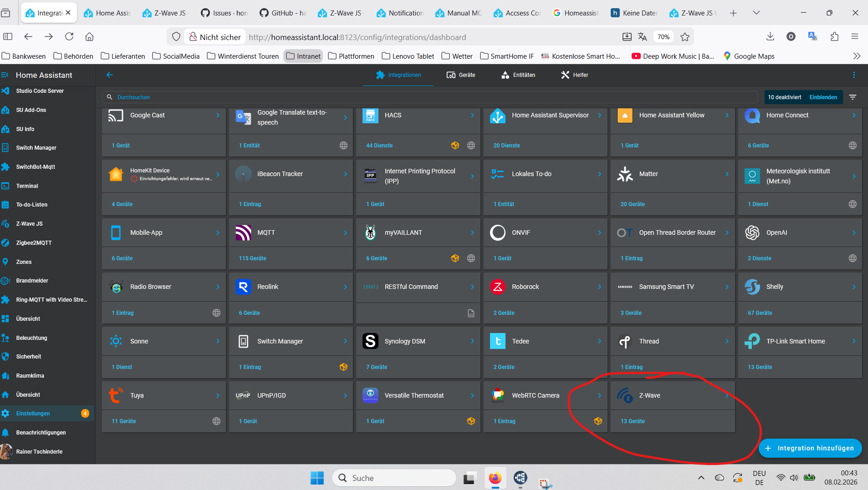Open Windows Start menu
The height and width of the screenshot is (490, 868).
(x=317, y=478)
